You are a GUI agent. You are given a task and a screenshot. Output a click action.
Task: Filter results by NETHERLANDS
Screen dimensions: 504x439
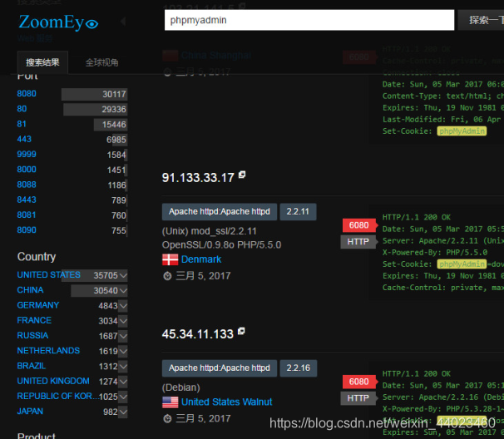tap(48, 350)
